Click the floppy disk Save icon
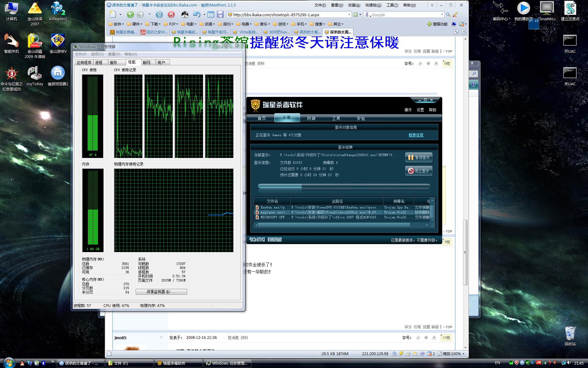 click(220, 14)
